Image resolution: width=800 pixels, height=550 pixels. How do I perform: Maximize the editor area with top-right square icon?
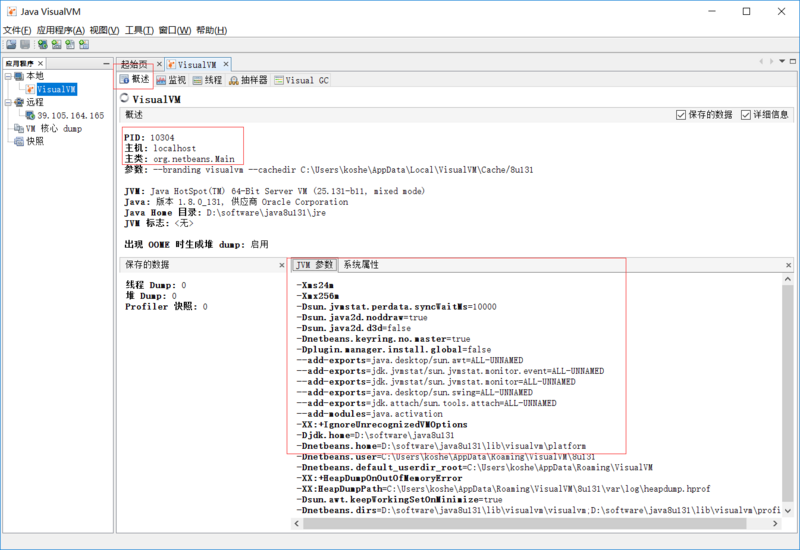tap(793, 61)
